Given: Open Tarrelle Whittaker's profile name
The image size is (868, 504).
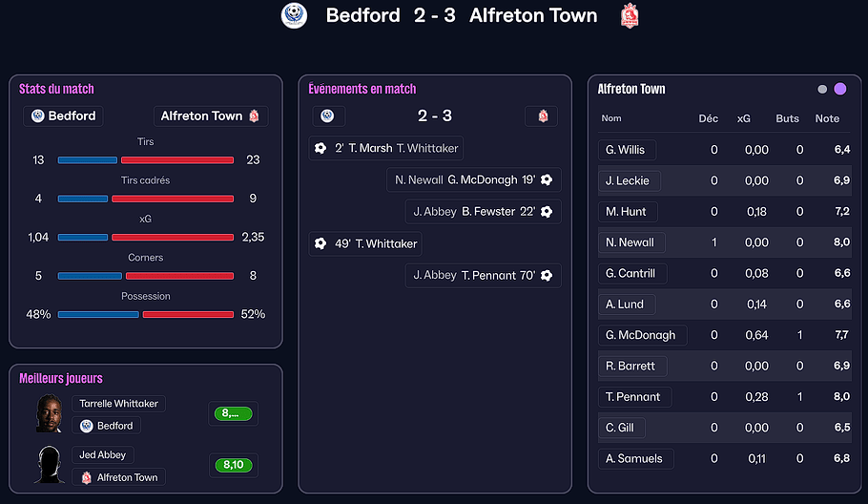Looking at the screenshot, I should coord(118,404).
